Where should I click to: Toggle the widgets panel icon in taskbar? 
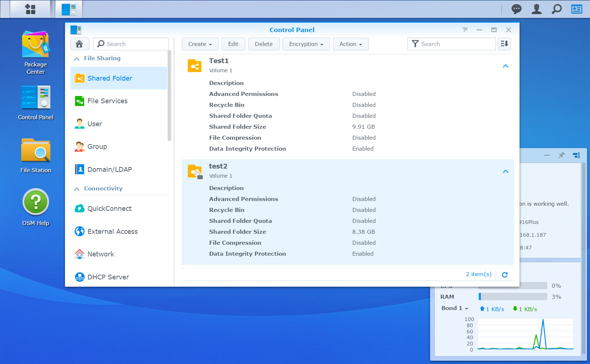(x=576, y=9)
